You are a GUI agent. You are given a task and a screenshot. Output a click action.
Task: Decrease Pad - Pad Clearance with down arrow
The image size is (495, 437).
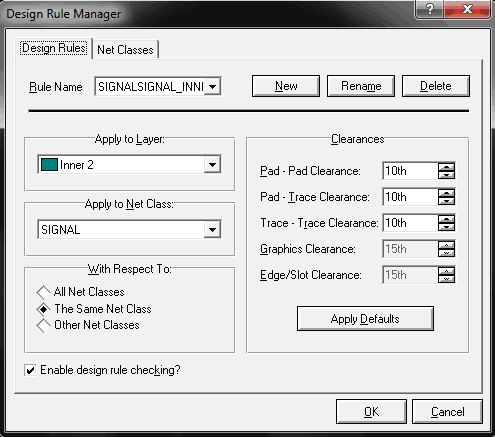(x=446, y=175)
